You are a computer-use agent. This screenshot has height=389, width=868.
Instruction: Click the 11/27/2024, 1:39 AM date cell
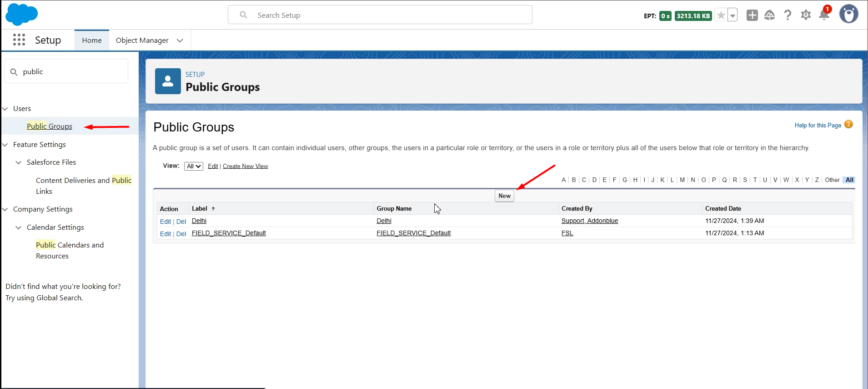[x=734, y=221]
